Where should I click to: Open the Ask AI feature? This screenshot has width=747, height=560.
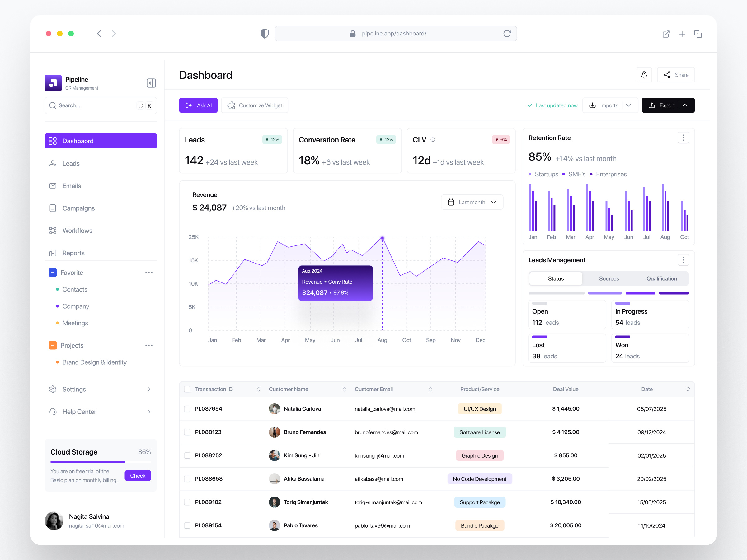point(198,105)
